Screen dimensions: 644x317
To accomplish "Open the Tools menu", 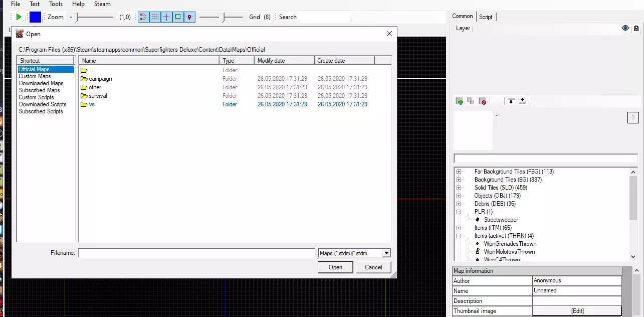I will (x=56, y=4).
